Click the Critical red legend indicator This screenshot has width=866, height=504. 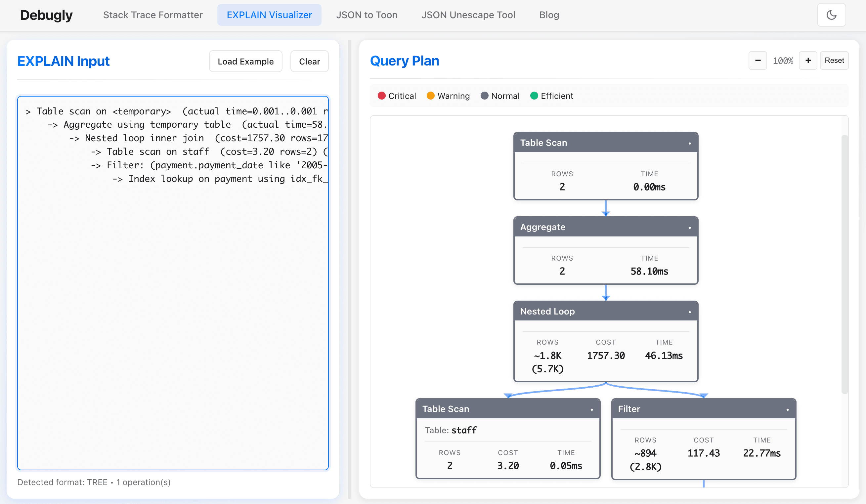click(381, 96)
